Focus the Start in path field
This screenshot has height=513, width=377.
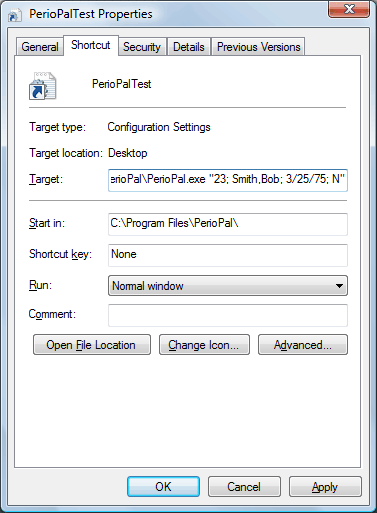(228, 224)
